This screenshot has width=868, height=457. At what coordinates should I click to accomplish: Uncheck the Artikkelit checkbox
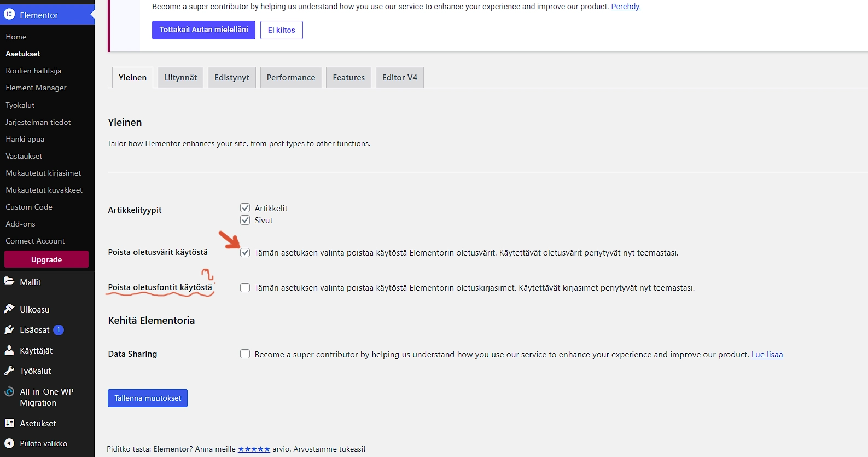245,208
